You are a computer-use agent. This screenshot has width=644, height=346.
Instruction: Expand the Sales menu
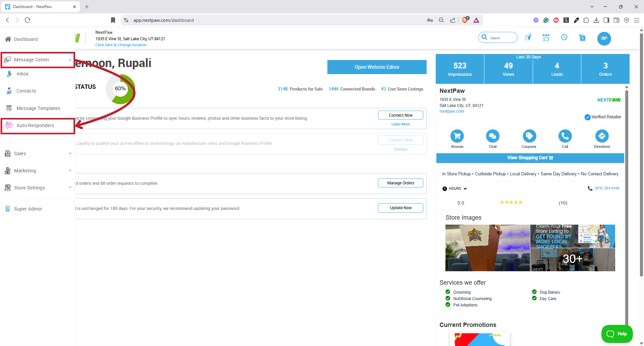[x=38, y=154]
